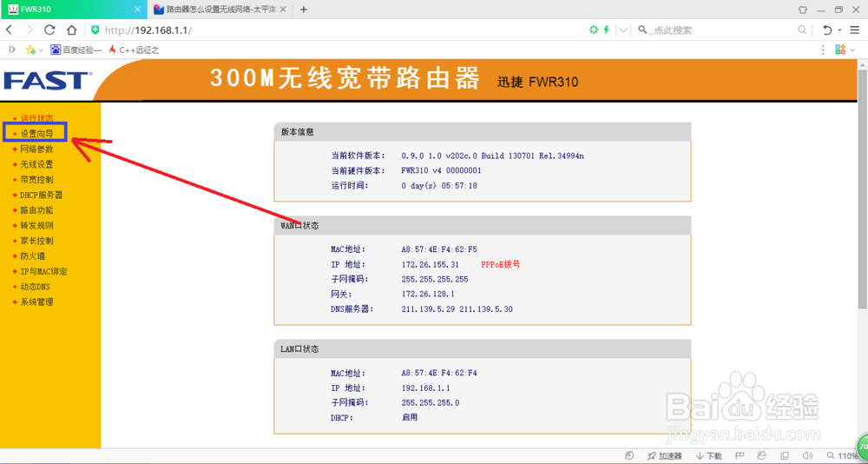The width and height of the screenshot is (868, 464).
Task: Click the 110% zoom level control
Action: pos(843,455)
